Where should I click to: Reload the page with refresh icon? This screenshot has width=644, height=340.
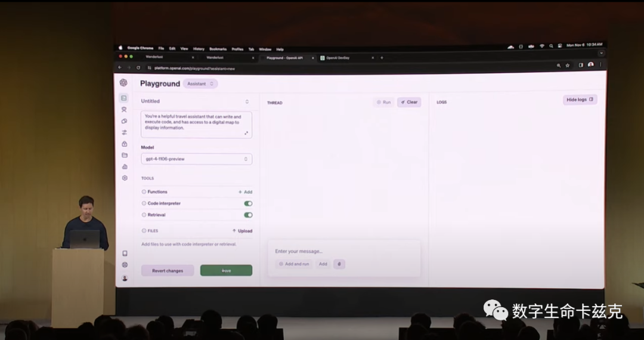point(138,68)
